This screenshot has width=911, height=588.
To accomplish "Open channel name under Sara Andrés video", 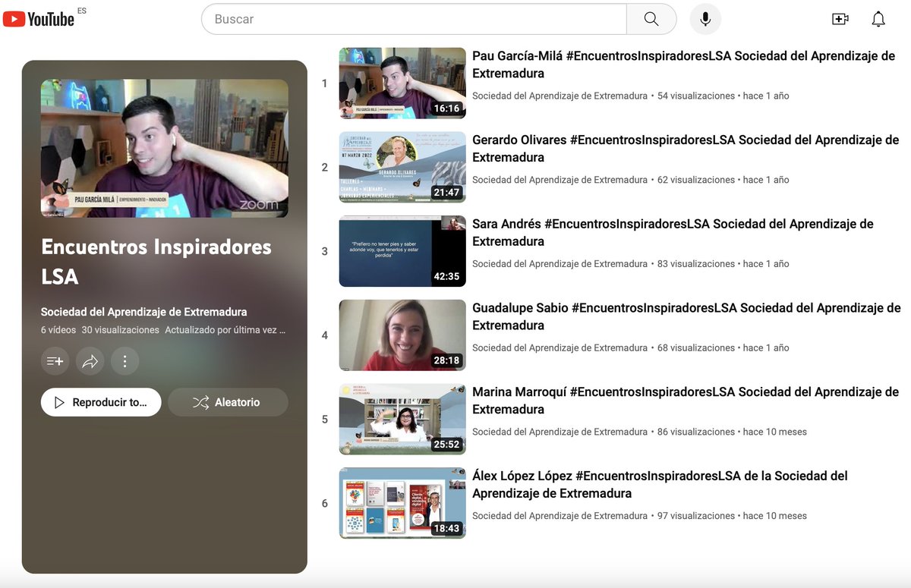I will click(x=560, y=264).
